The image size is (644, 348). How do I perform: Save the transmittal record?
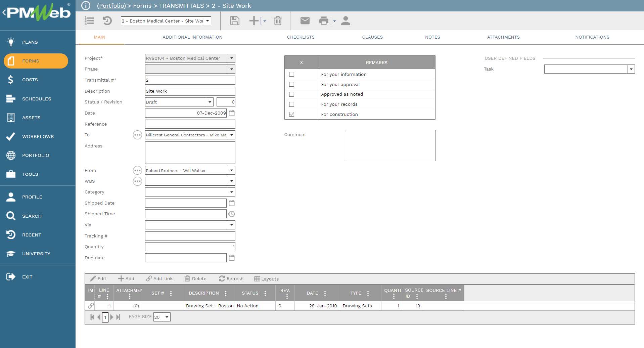coord(235,21)
